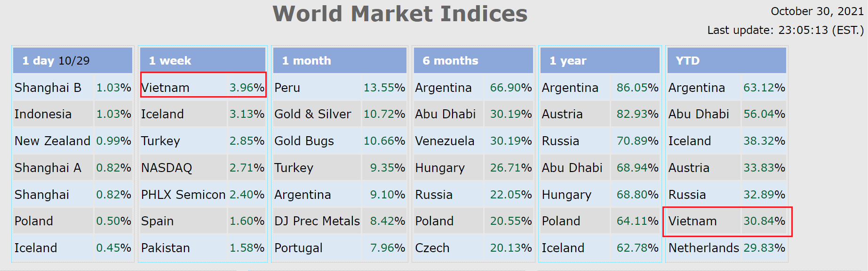Select the Gold Bugs index
868x271 pixels.
click(304, 141)
